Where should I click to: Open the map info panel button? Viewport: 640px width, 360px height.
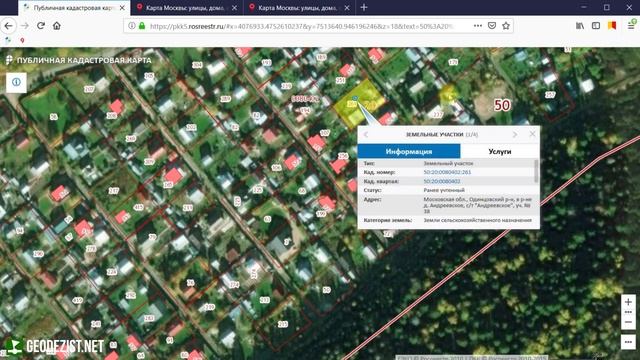click(x=16, y=82)
